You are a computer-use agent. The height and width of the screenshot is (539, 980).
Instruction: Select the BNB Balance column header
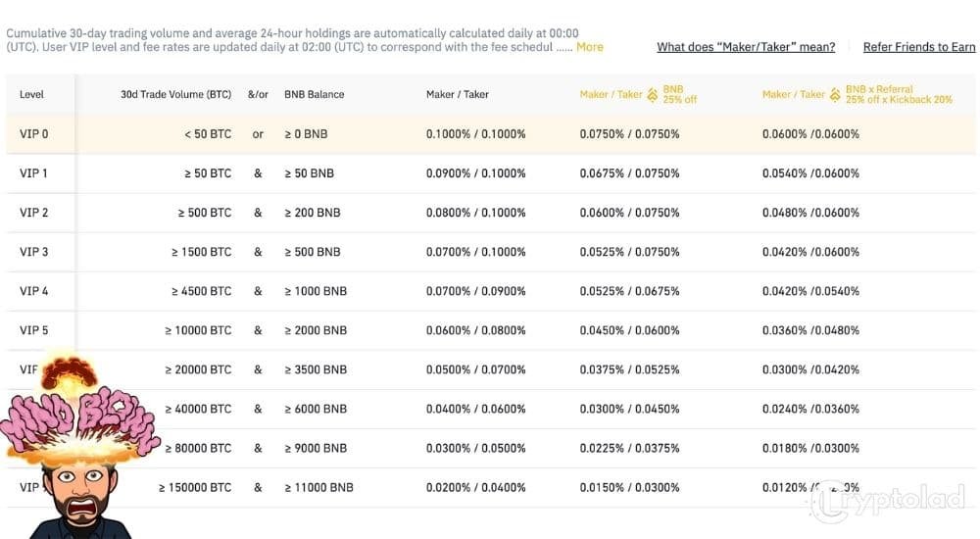314,94
